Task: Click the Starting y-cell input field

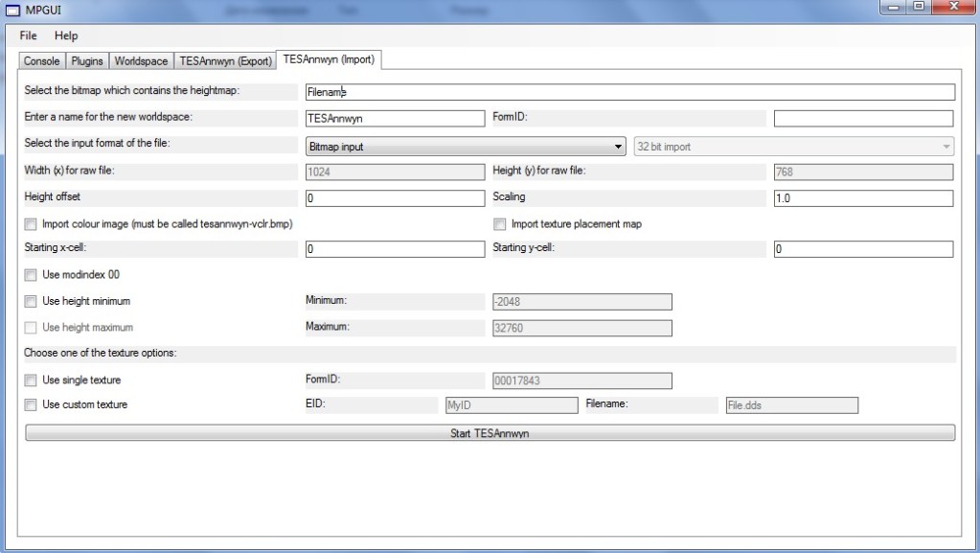Action: click(x=863, y=249)
